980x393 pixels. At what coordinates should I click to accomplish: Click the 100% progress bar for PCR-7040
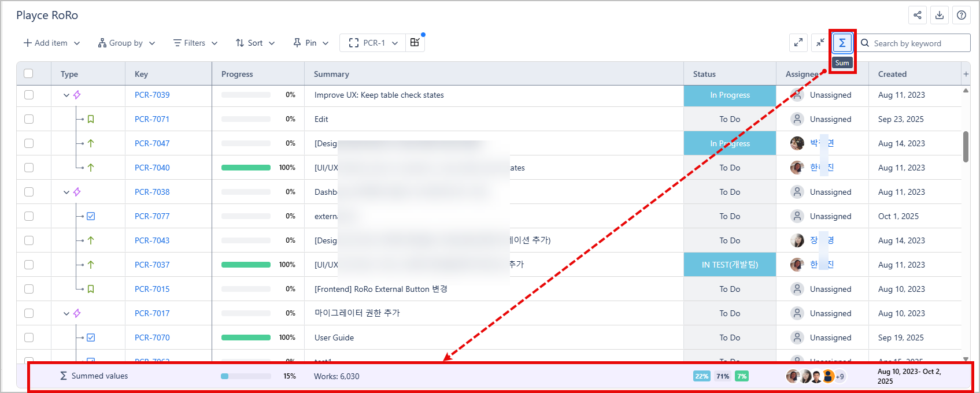[246, 168]
